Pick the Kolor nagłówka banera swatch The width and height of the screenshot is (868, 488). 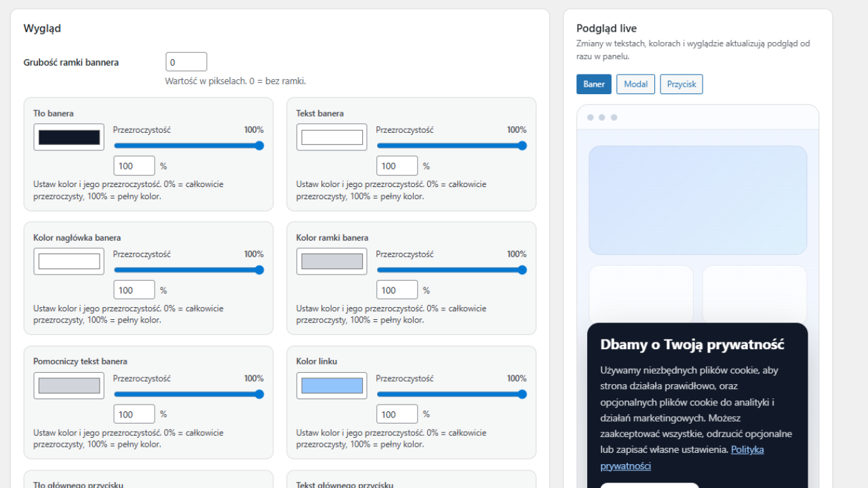tap(69, 262)
